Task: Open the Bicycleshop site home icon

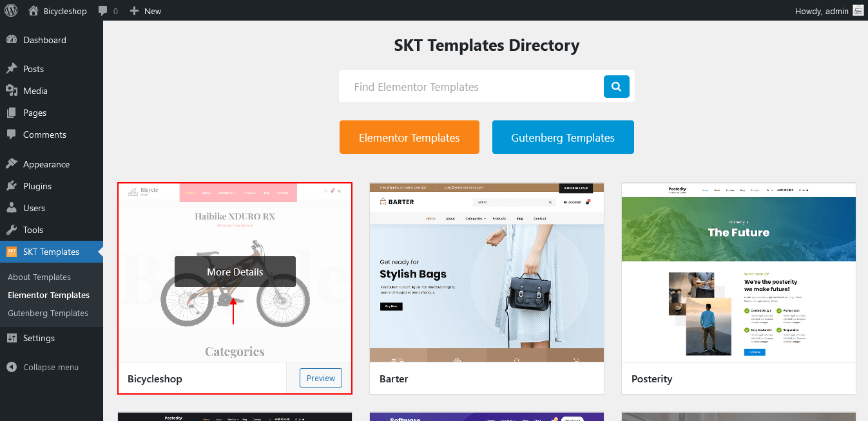Action: [34, 10]
